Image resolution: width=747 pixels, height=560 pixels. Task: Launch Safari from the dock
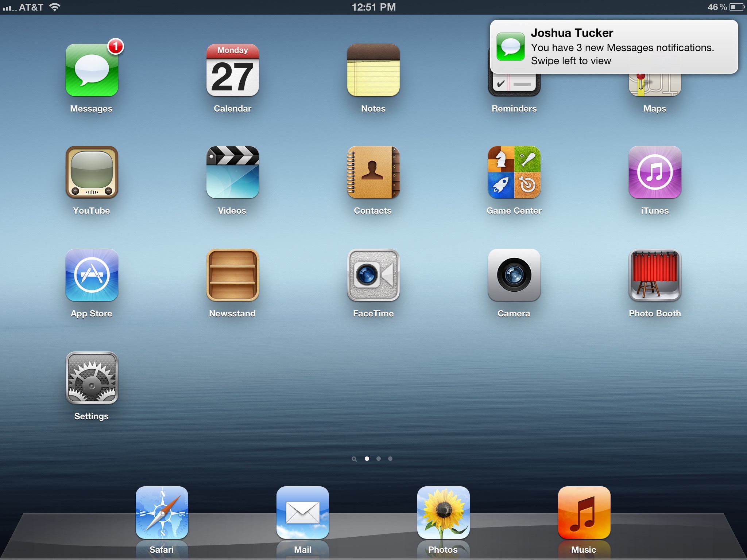coord(162,513)
